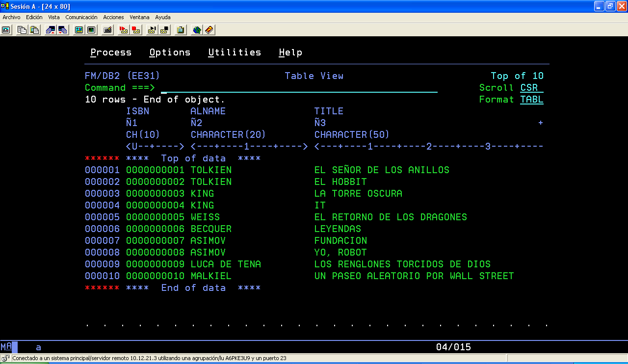Screen dimensions: 628x364
Task: Open the Utilities action bar menu
Action: click(x=235, y=52)
